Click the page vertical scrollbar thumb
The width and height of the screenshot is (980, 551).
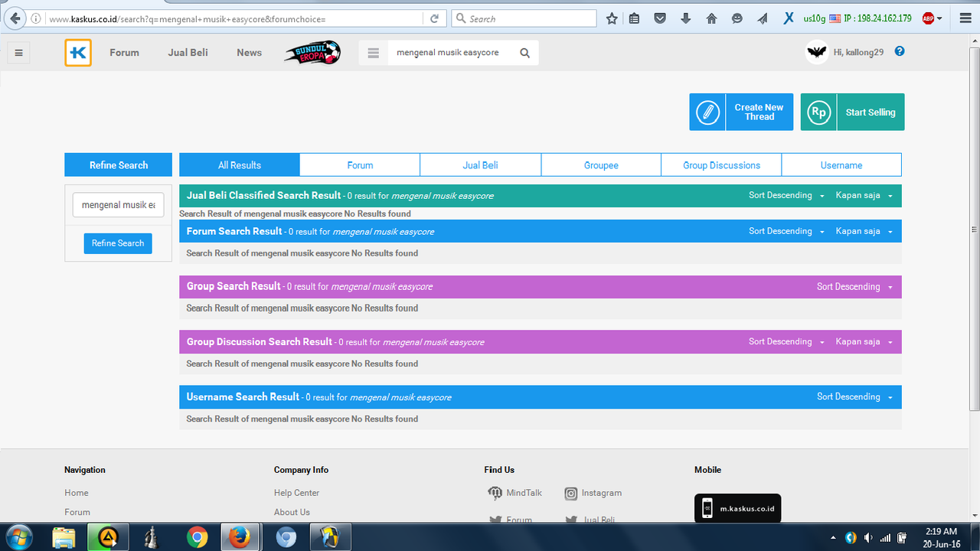tap(974, 230)
